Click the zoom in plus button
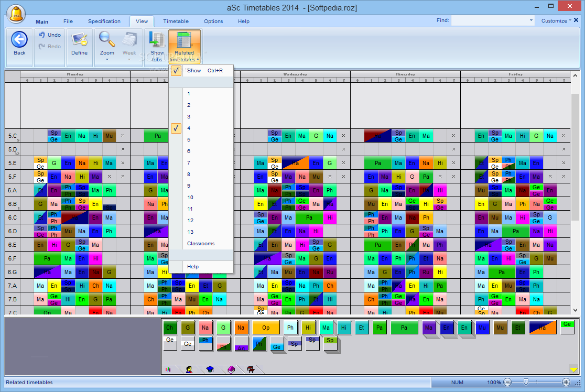585x392 pixels. point(566,382)
